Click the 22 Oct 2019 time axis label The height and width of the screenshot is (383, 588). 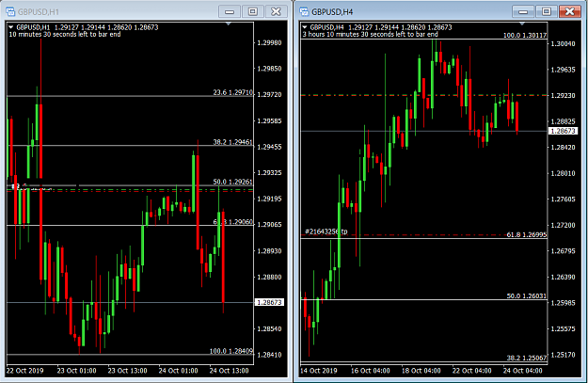tap(25, 371)
